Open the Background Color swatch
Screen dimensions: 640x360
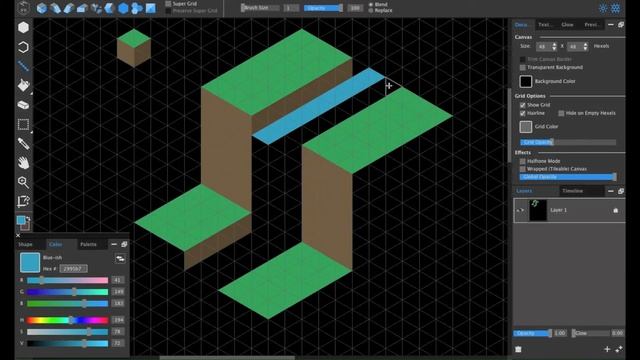(526, 81)
